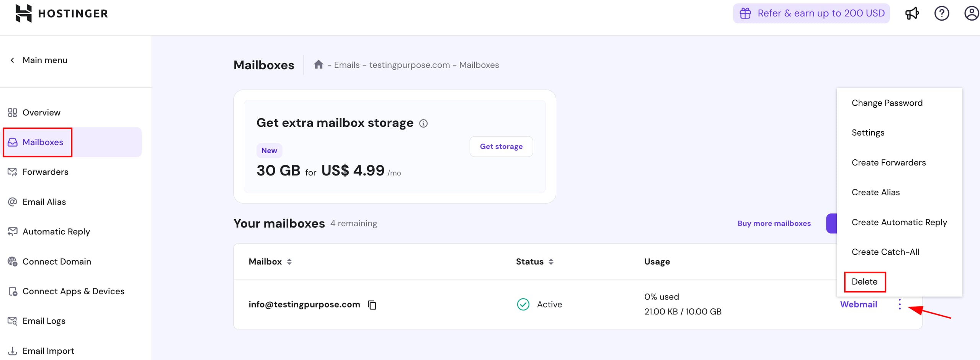Select Create Forwarders menu option
The image size is (980, 360).
[888, 163]
